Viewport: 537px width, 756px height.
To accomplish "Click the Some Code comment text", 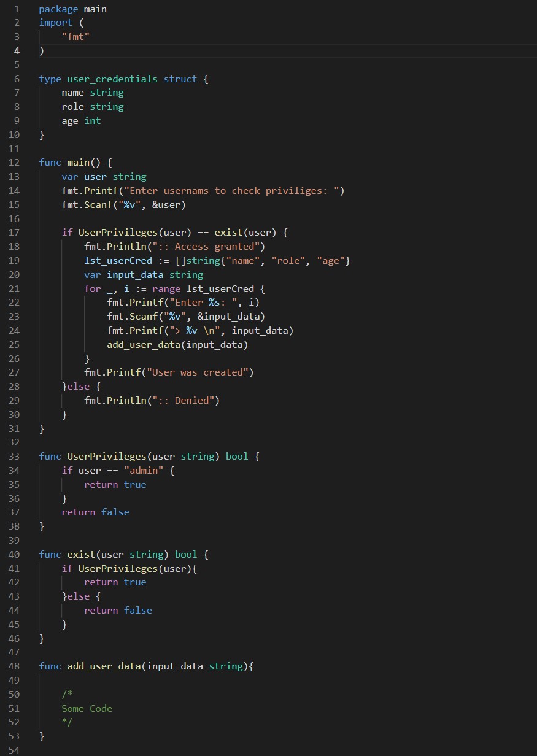I will (87, 708).
